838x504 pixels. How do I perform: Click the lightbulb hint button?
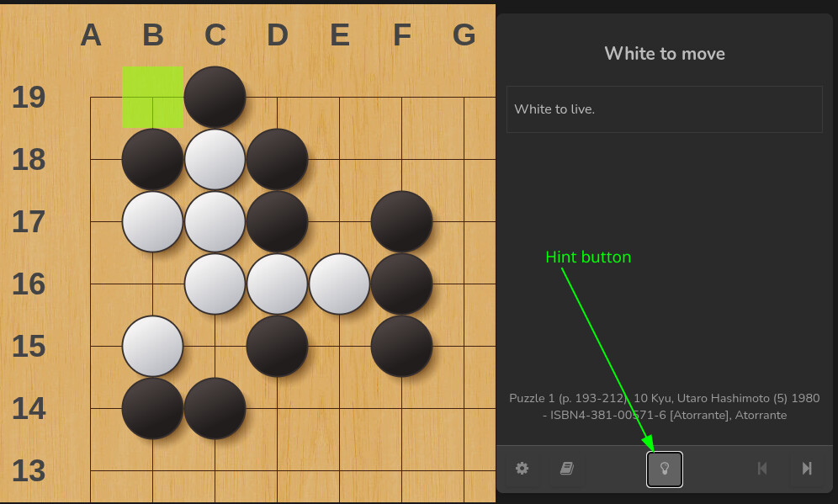tap(665, 470)
